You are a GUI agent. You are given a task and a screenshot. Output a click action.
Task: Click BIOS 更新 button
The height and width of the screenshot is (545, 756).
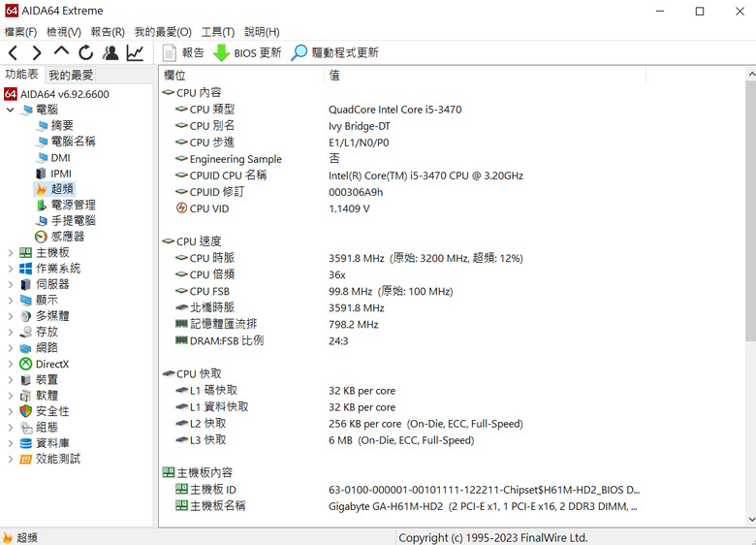tap(247, 52)
